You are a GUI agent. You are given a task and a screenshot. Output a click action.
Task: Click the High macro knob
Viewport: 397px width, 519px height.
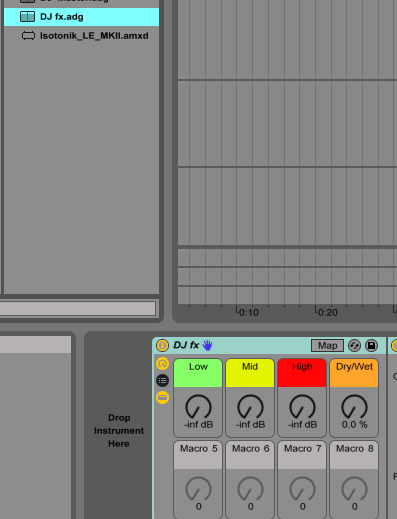pyautogui.click(x=302, y=407)
